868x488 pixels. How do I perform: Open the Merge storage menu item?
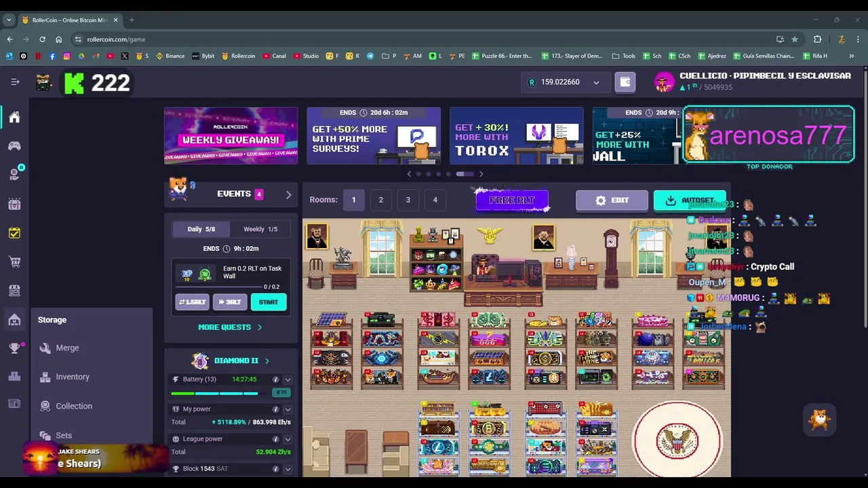pos(67,348)
